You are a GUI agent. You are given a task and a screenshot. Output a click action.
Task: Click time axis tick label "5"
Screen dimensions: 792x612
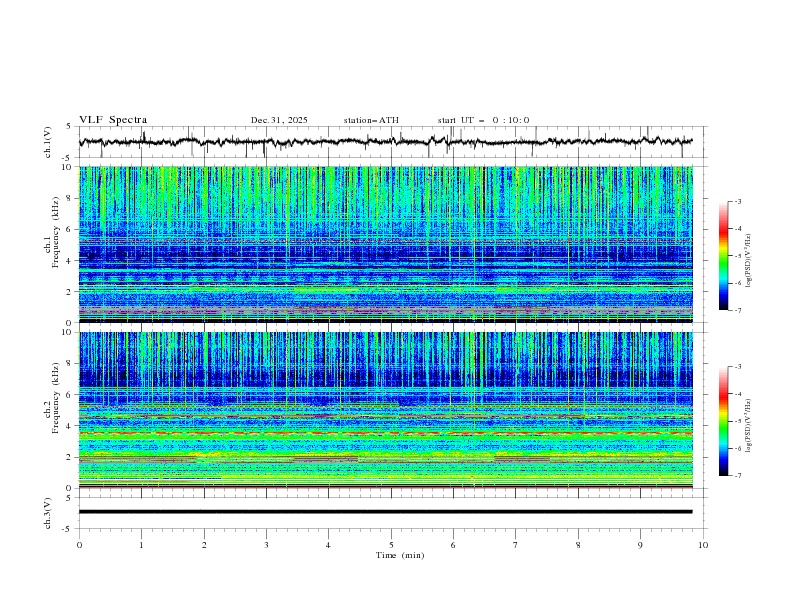coord(391,545)
